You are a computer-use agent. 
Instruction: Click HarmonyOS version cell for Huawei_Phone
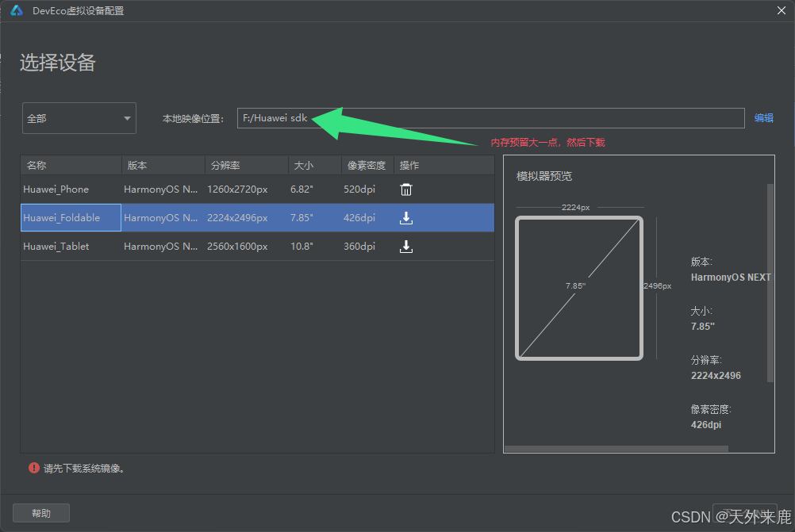(x=161, y=189)
